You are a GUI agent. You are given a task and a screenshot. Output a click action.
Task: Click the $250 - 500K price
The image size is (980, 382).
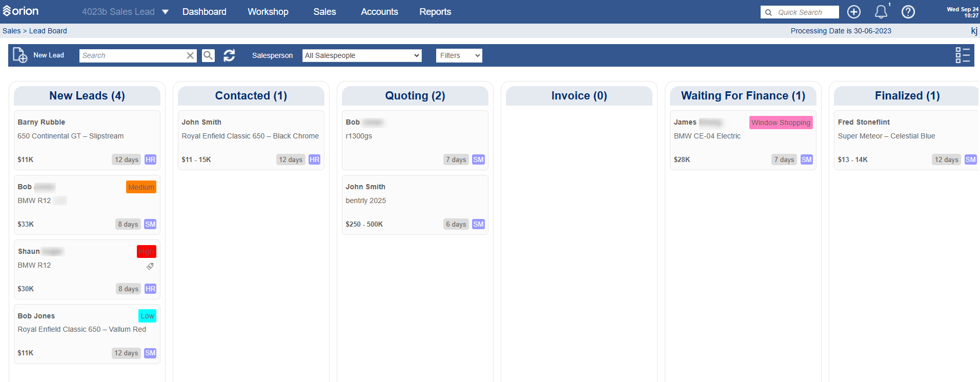(364, 224)
